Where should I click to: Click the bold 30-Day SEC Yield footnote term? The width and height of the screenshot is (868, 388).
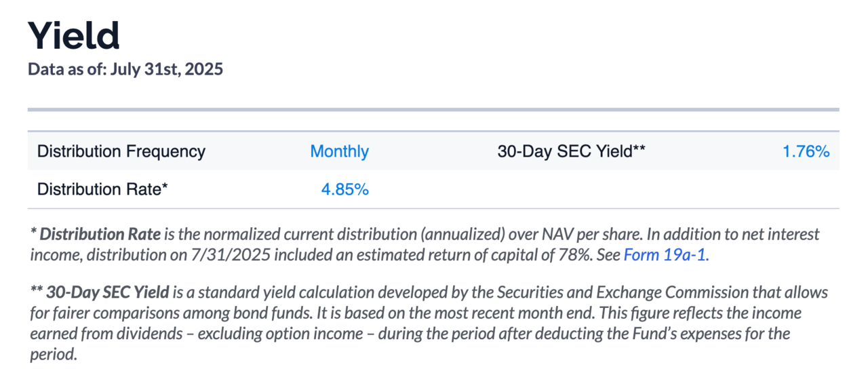pyautogui.click(x=108, y=293)
